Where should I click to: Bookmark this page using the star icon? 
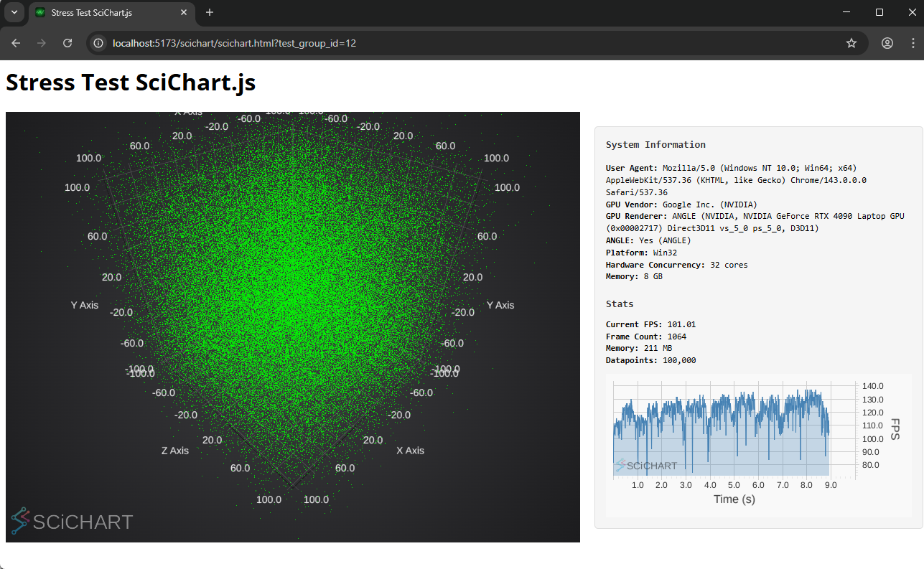[851, 43]
